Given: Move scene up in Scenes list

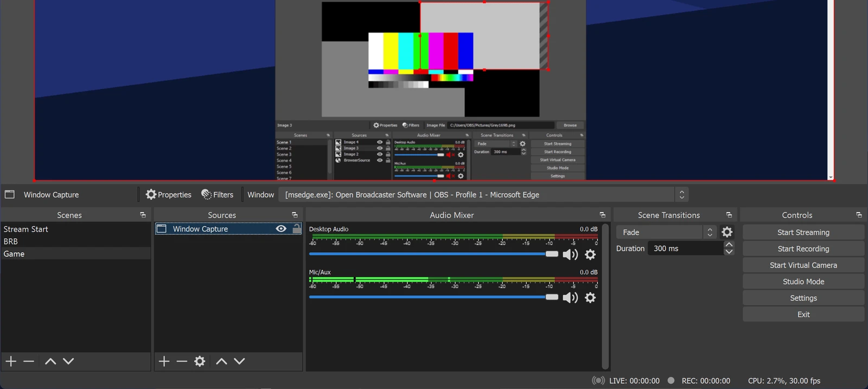Looking at the screenshot, I should 50,361.
